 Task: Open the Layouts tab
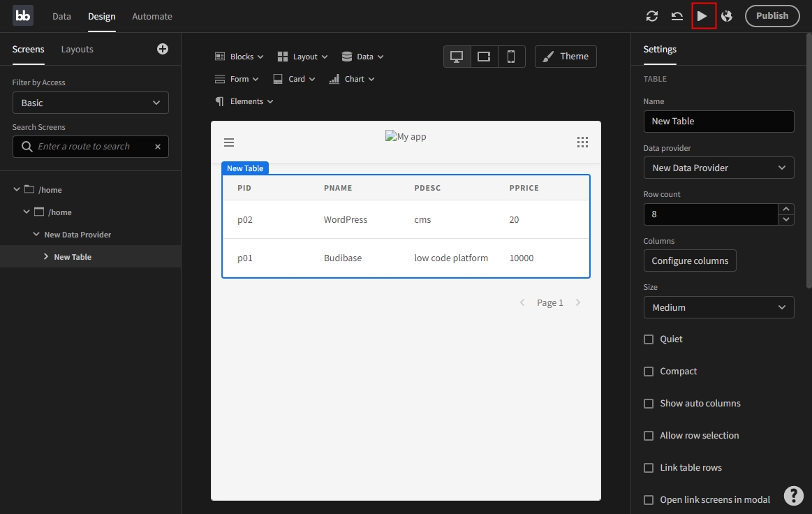(x=77, y=50)
